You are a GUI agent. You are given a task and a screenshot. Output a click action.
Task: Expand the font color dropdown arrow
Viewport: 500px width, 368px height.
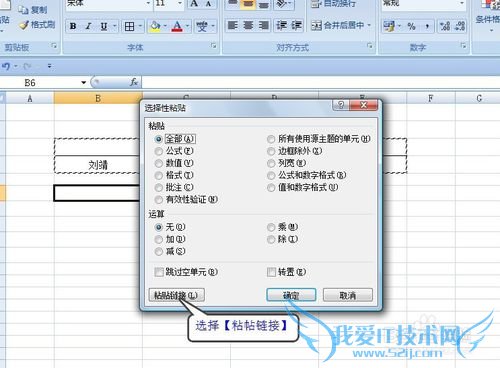(x=187, y=26)
